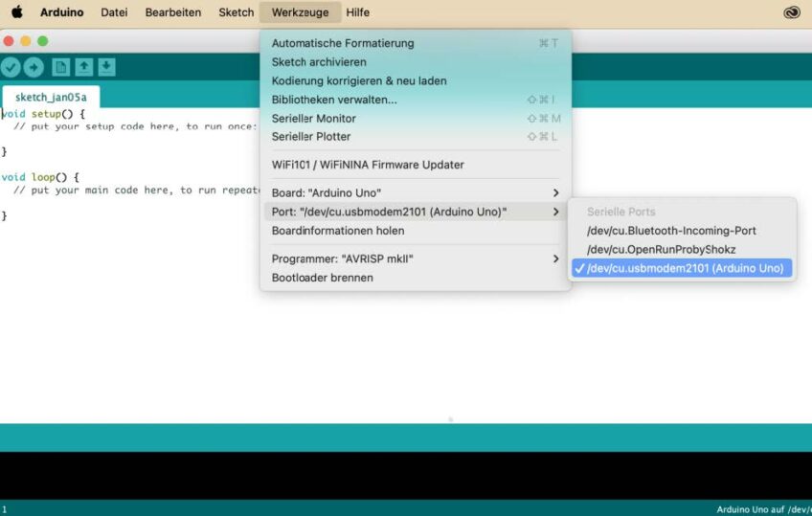Click the New sketch document icon

pyautogui.click(x=60, y=67)
